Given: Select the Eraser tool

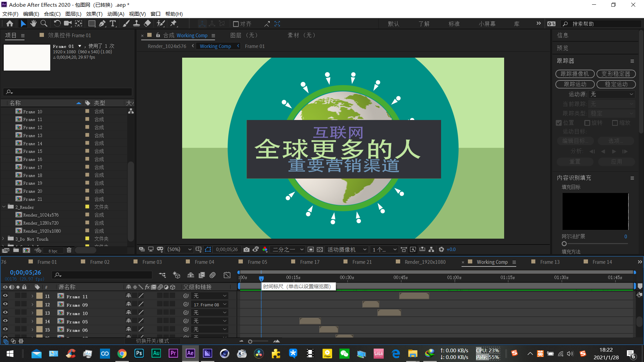Looking at the screenshot, I should [x=147, y=23].
